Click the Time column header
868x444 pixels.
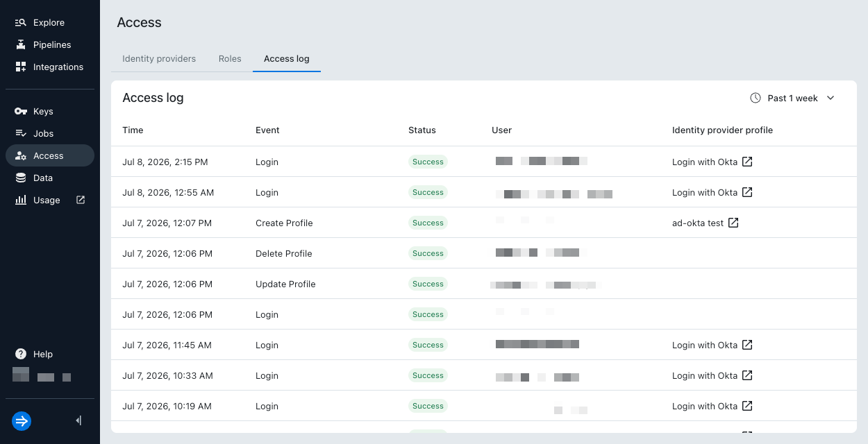coord(133,130)
